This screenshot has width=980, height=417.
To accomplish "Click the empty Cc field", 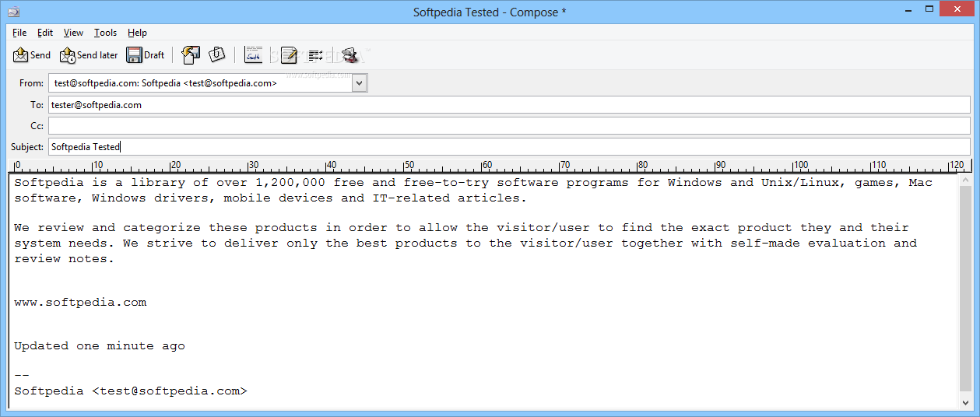I will (509, 125).
